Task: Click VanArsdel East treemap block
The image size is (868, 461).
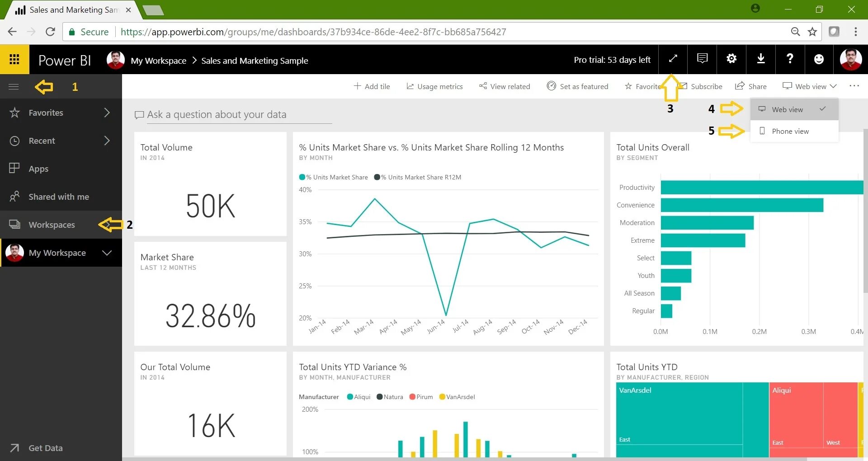Action: coord(679,414)
